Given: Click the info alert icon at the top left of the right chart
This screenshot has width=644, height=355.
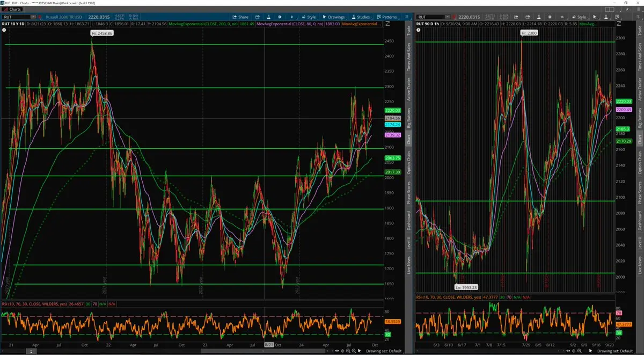Looking at the screenshot, I should [419, 31].
